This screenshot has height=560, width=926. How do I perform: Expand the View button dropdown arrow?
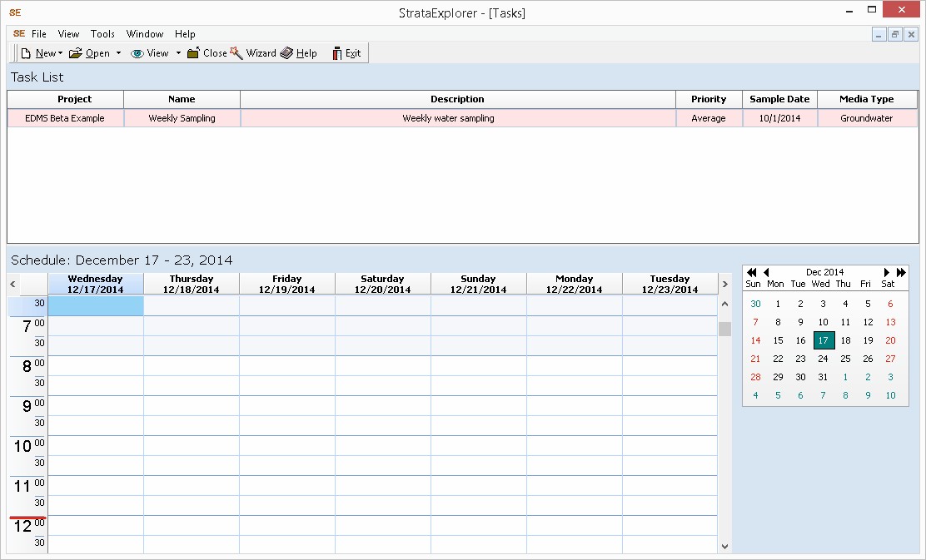click(x=178, y=53)
